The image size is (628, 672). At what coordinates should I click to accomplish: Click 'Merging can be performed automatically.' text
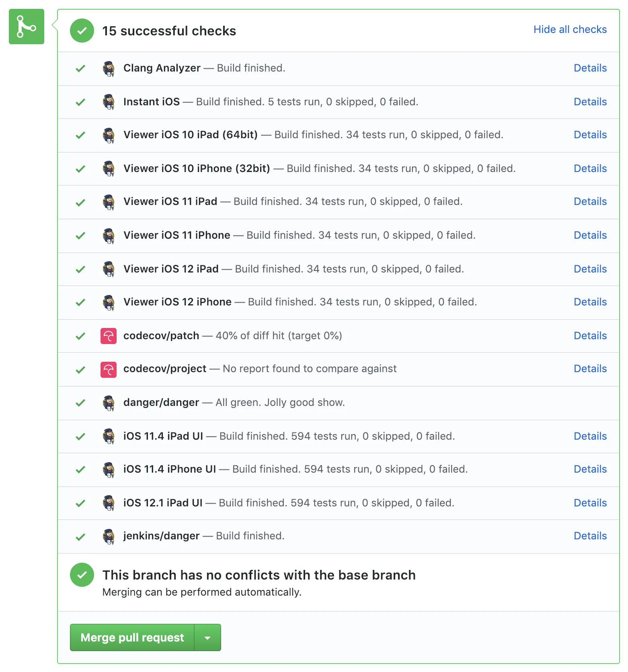[202, 592]
